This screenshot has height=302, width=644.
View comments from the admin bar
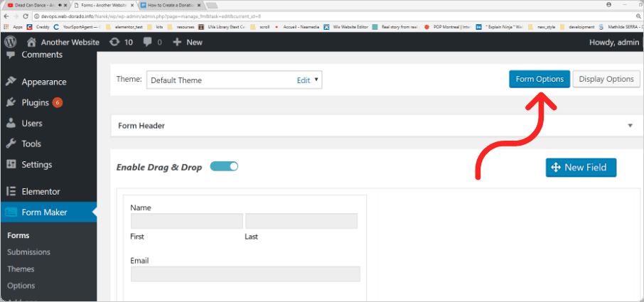click(x=152, y=42)
